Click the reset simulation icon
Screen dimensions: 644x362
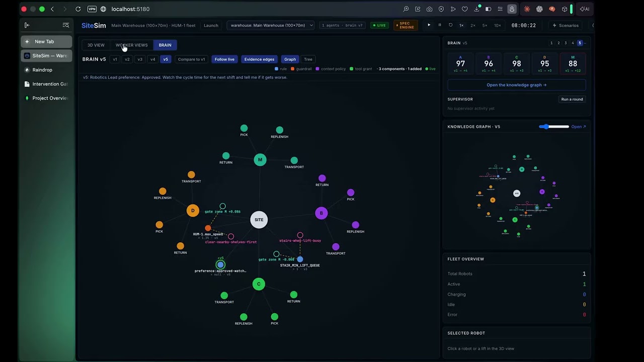450,25
